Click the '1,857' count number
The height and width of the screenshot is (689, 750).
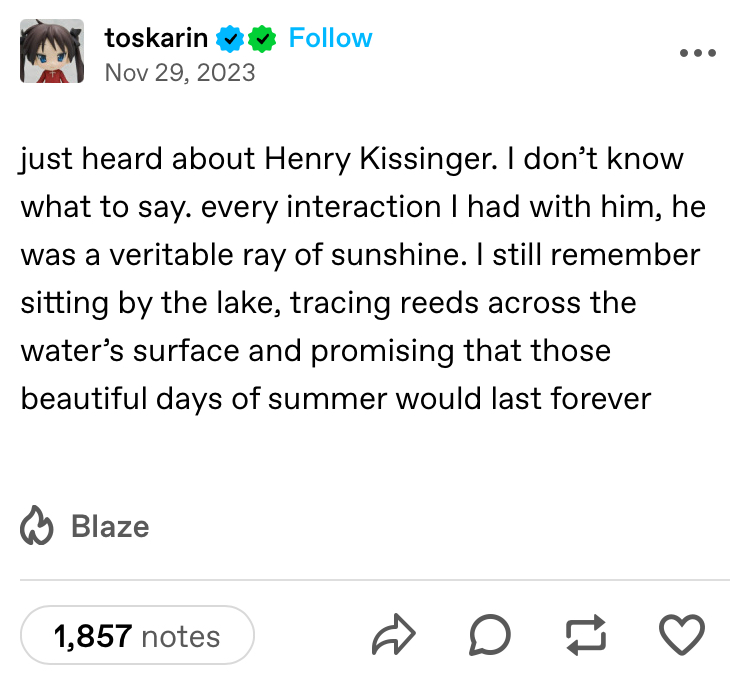(93, 636)
